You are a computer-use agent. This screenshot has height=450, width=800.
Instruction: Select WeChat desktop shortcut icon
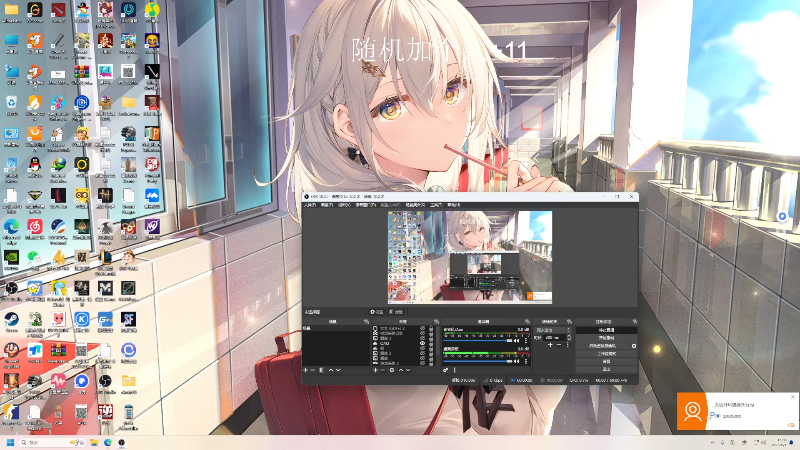point(35,259)
